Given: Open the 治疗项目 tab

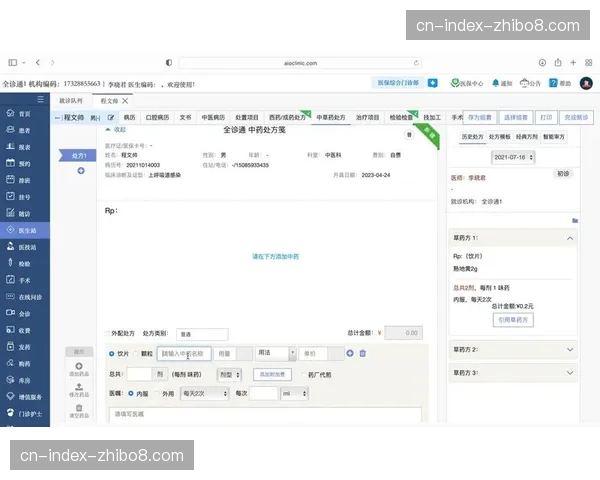Looking at the screenshot, I should click(x=367, y=118).
